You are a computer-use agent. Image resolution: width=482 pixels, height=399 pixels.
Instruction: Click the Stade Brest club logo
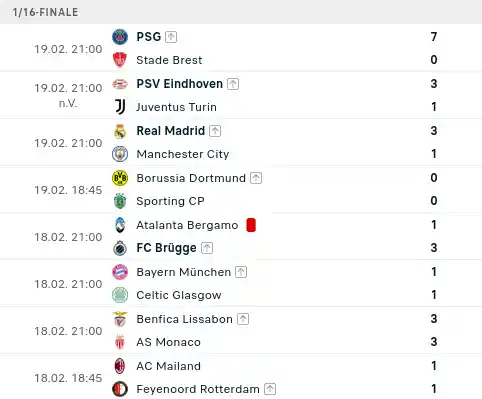pos(120,60)
